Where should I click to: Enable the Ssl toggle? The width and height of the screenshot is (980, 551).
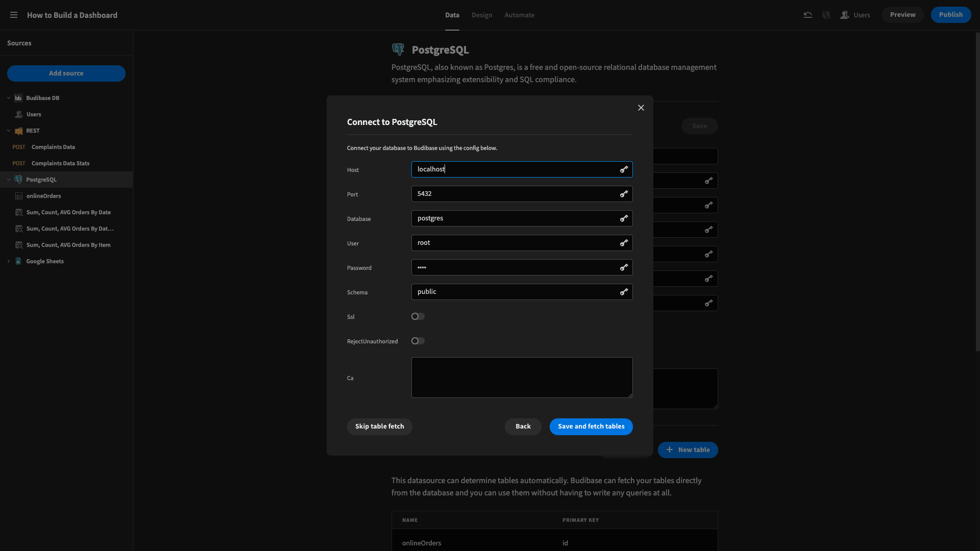[x=418, y=316]
